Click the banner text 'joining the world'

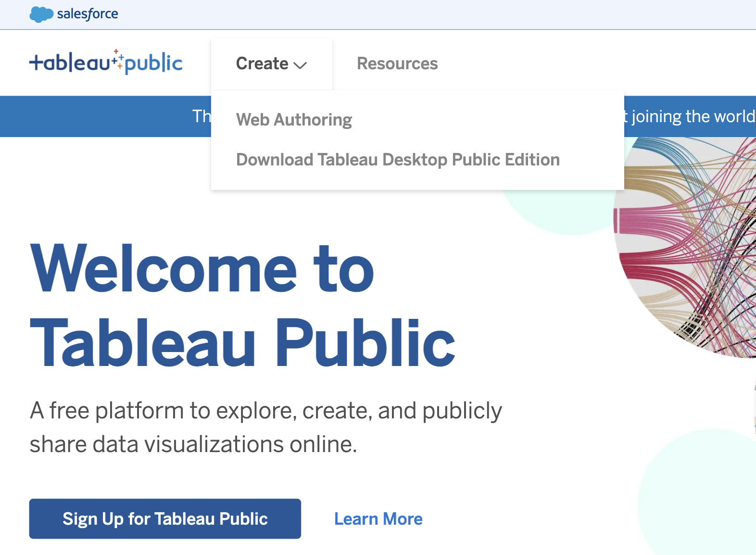coord(693,116)
